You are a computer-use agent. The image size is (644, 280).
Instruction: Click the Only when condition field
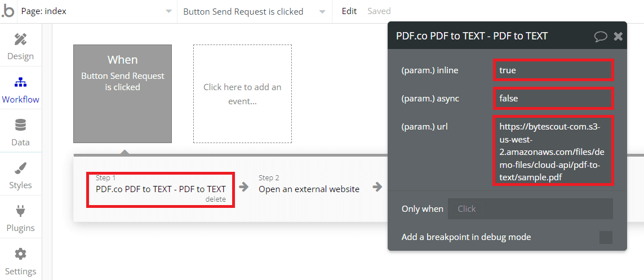pyautogui.click(x=530, y=208)
